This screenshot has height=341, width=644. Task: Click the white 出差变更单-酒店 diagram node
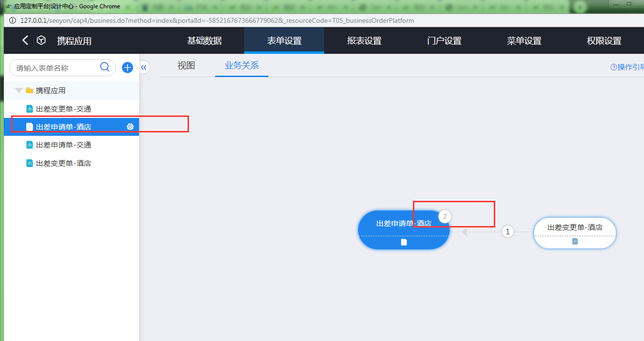(x=575, y=233)
